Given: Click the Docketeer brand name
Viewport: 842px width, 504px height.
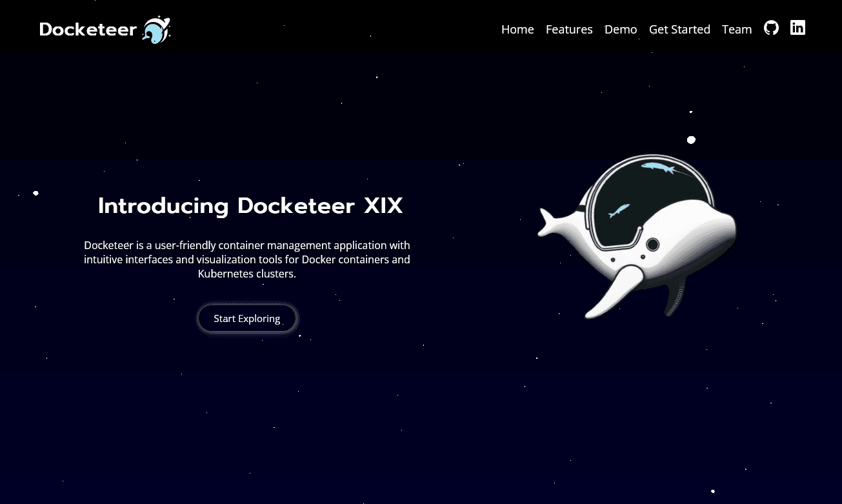Looking at the screenshot, I should [x=88, y=30].
